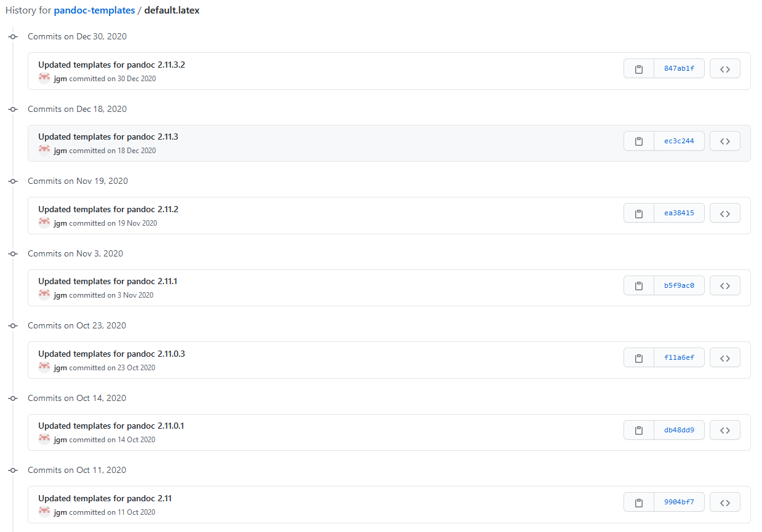Select 'Commits on Oct 14, 2020' heading
Viewport: 762px width, 532px height.
pos(77,398)
